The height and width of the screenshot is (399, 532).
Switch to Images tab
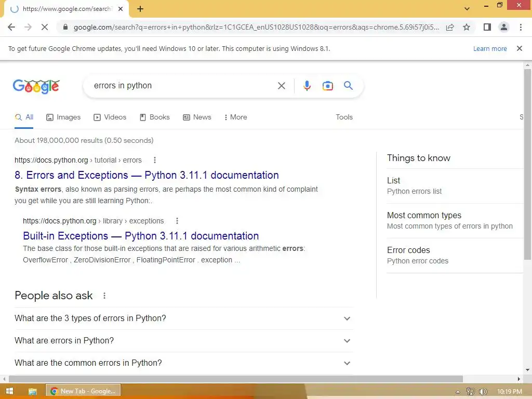click(x=63, y=117)
